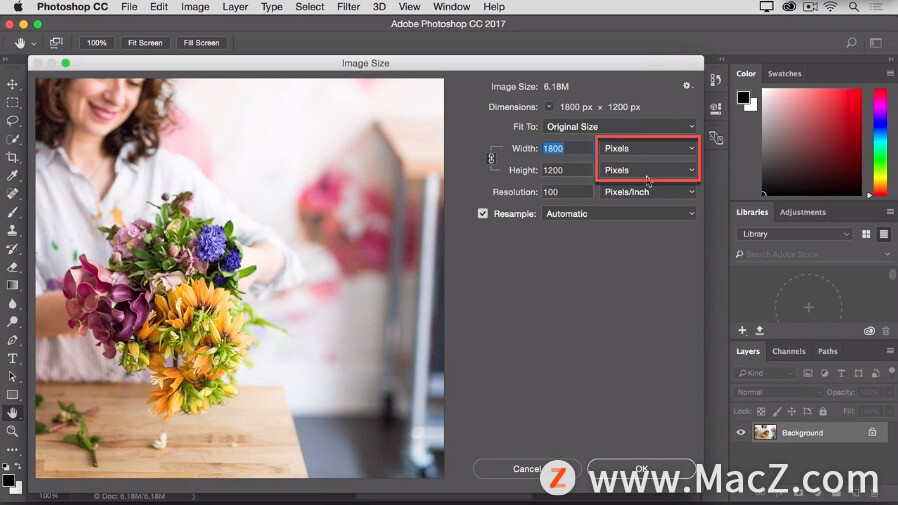Toggle scroll all windows option
Image resolution: width=898 pixels, height=505 pixels.
56,43
